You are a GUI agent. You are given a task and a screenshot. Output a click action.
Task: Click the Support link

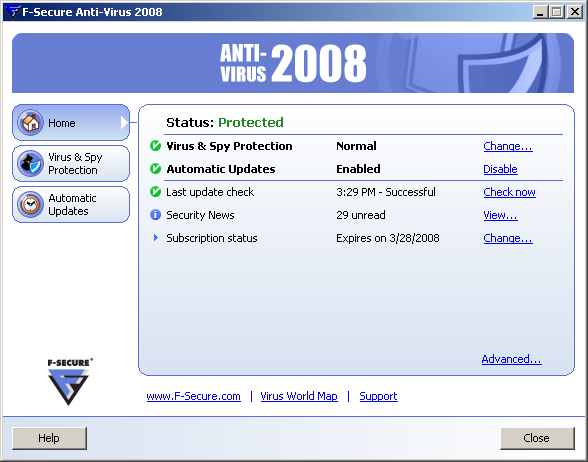pyautogui.click(x=378, y=396)
